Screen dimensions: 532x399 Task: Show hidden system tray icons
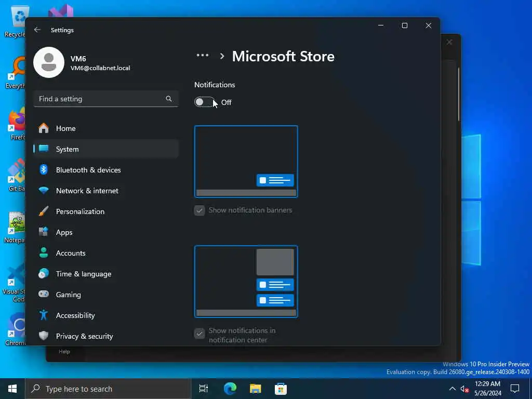pos(453,389)
